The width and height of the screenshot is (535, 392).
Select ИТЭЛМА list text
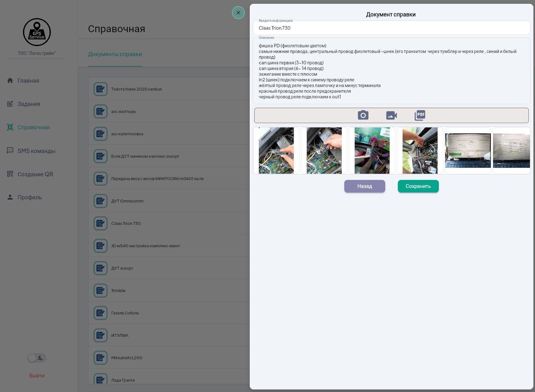click(120, 336)
